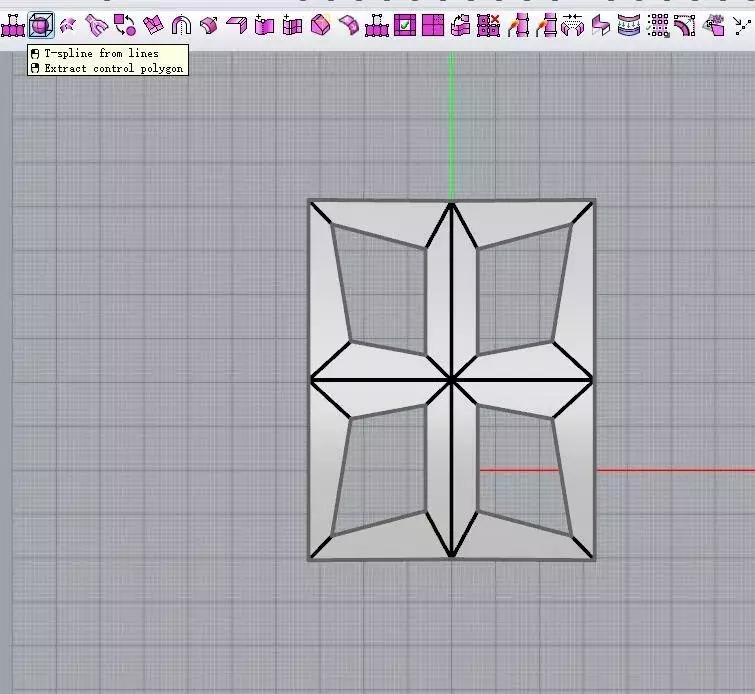Select the bent L-shaped surface icon
Image resolution: width=755 pixels, height=694 pixels.
point(236,25)
